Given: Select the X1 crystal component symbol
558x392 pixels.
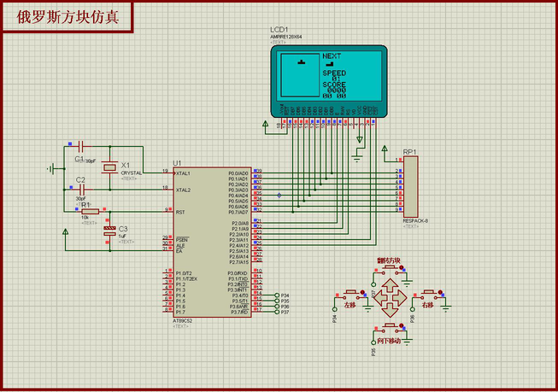Looking at the screenshot, I should pyautogui.click(x=109, y=167).
